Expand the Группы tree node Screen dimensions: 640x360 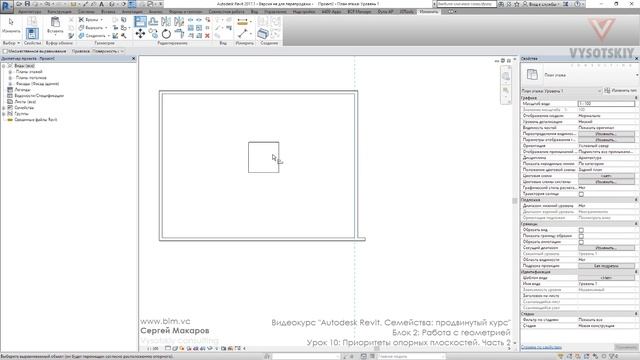coord(4,114)
